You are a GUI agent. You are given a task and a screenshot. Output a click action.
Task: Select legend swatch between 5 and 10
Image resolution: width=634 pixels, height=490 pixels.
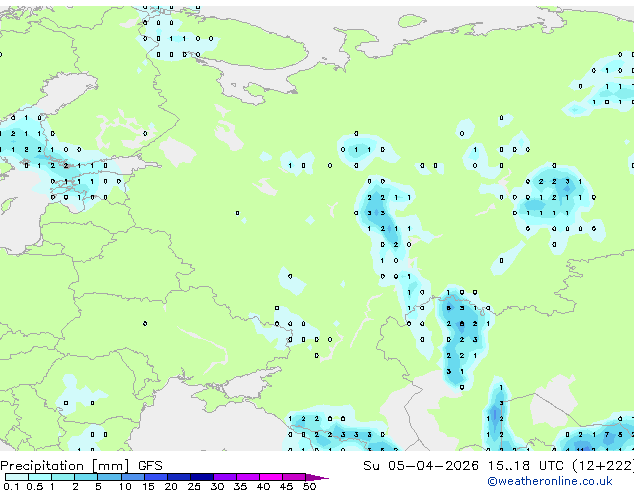click(109, 477)
